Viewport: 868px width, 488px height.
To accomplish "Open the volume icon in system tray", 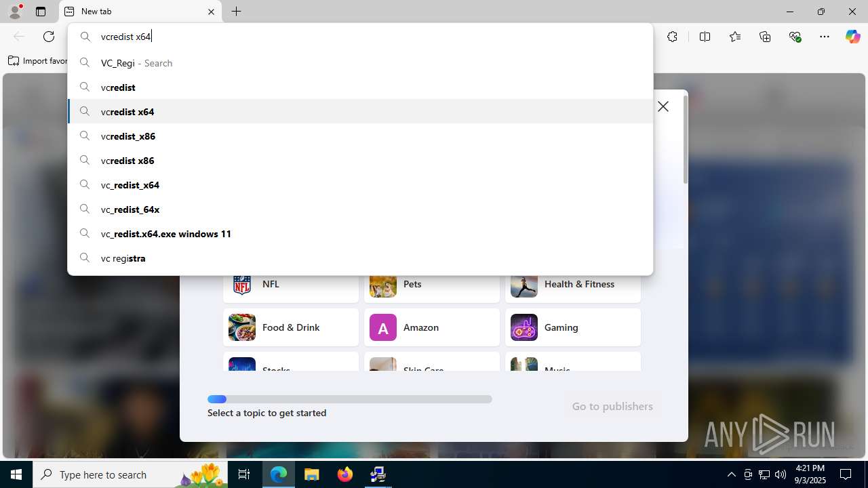I will click(x=780, y=474).
